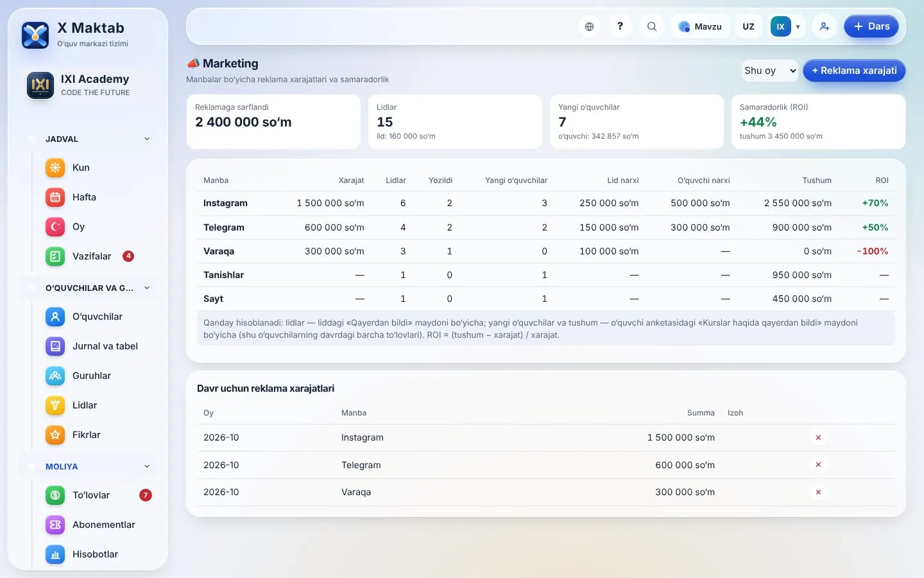Viewport: 924px width, 578px height.
Task: Click the Instagram row in sources table
Action: (546, 203)
